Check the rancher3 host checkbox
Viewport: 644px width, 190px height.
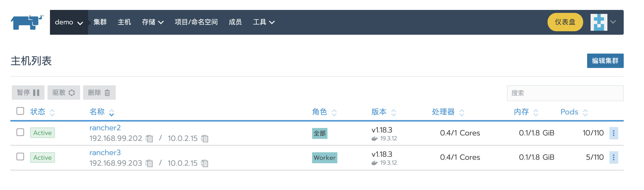[x=20, y=157]
